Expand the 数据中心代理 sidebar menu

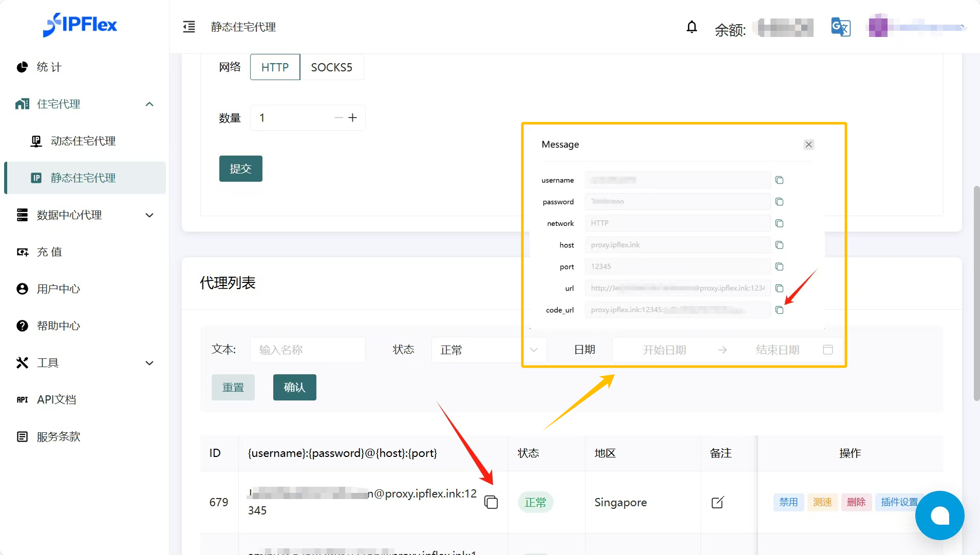point(149,215)
